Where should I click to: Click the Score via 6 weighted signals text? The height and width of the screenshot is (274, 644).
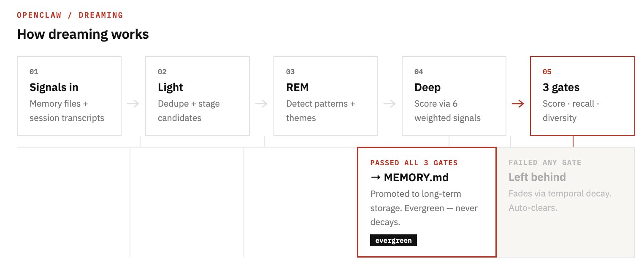coord(447,111)
